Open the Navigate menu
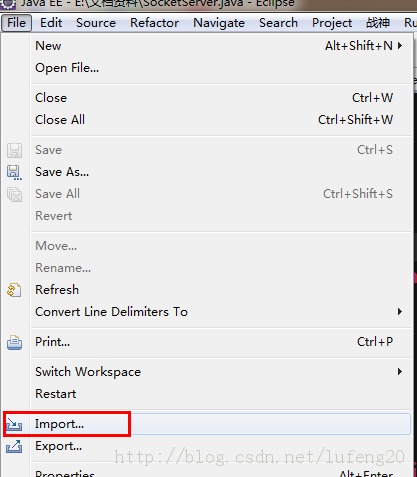This screenshot has width=417, height=477. point(219,23)
